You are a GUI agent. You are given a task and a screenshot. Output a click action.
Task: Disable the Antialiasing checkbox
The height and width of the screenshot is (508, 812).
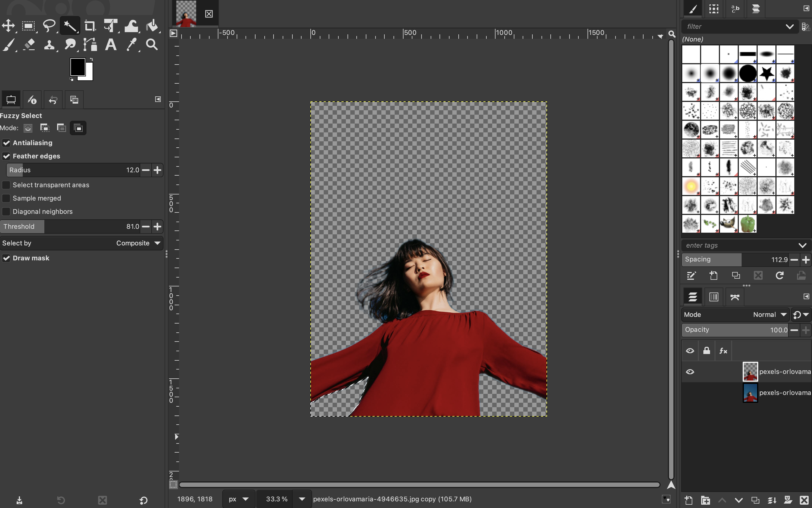[x=6, y=143]
